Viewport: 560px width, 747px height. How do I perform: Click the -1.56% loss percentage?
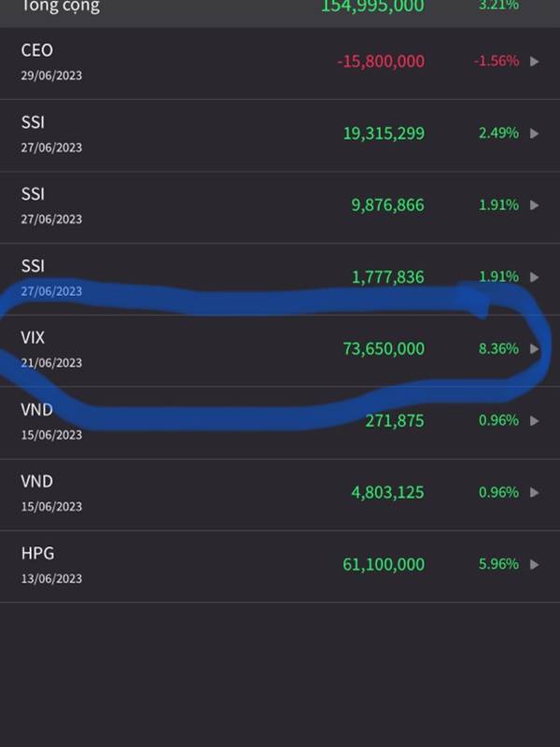point(496,62)
